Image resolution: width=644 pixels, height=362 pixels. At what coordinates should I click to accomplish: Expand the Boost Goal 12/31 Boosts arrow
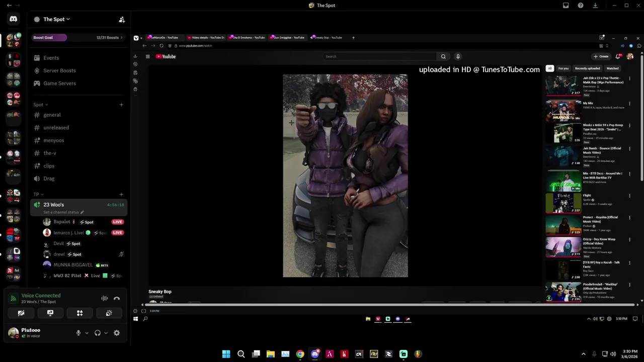pyautogui.click(x=121, y=38)
